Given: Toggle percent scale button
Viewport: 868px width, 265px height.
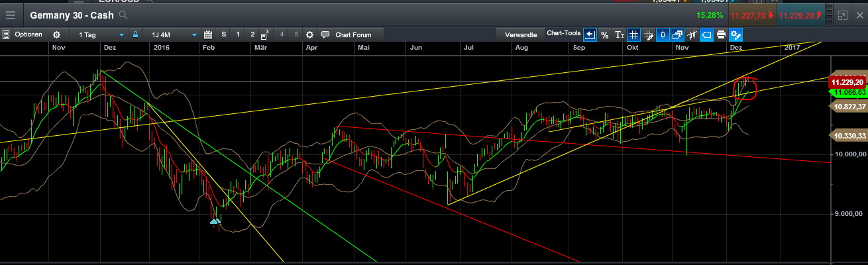Looking at the screenshot, I should pos(604,34).
